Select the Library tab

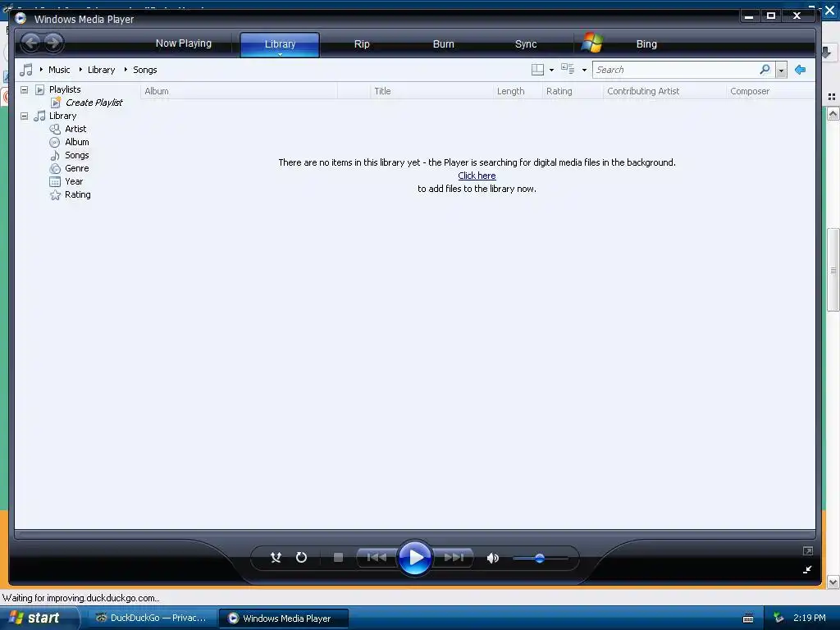(280, 44)
